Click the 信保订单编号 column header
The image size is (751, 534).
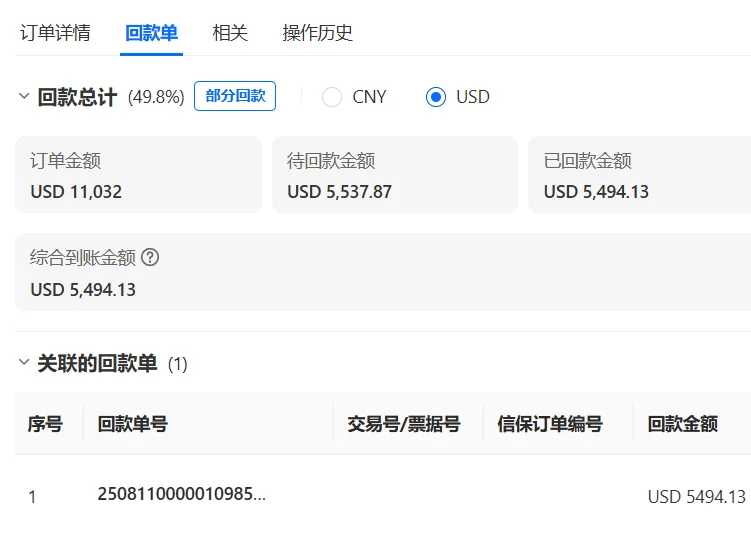(x=550, y=424)
